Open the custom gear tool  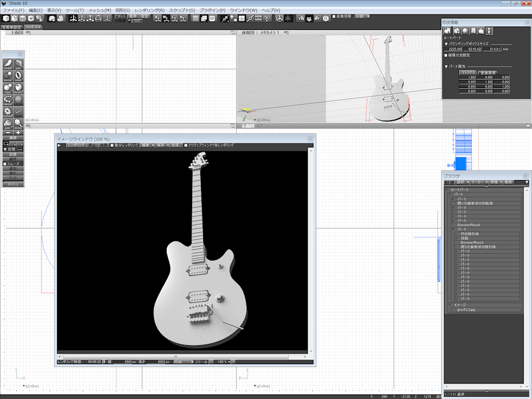8,111
